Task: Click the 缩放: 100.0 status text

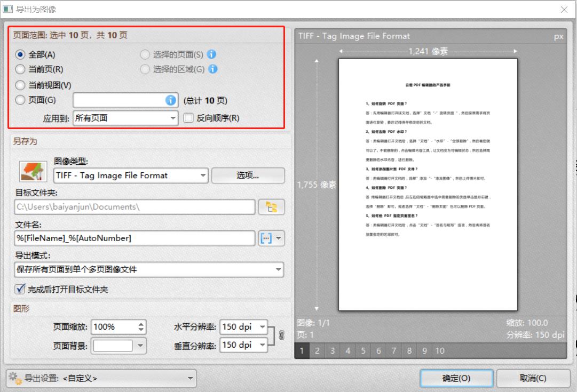Action: pos(527,323)
